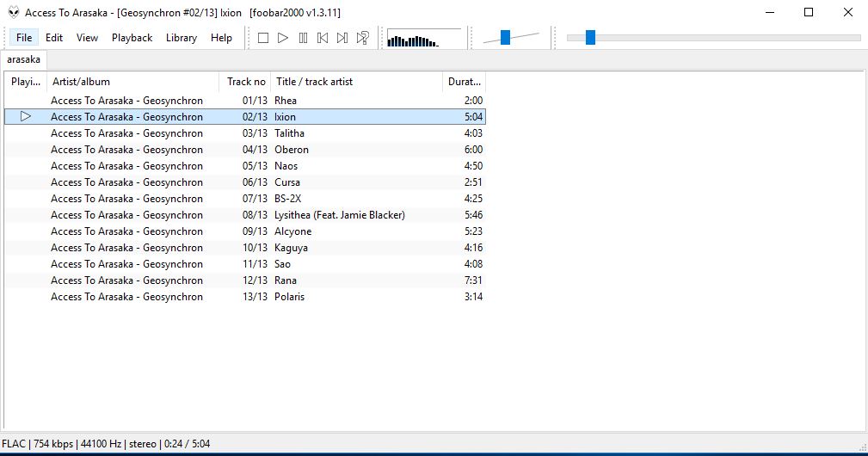Open the View menu
The height and width of the screenshot is (456, 868).
click(x=87, y=38)
